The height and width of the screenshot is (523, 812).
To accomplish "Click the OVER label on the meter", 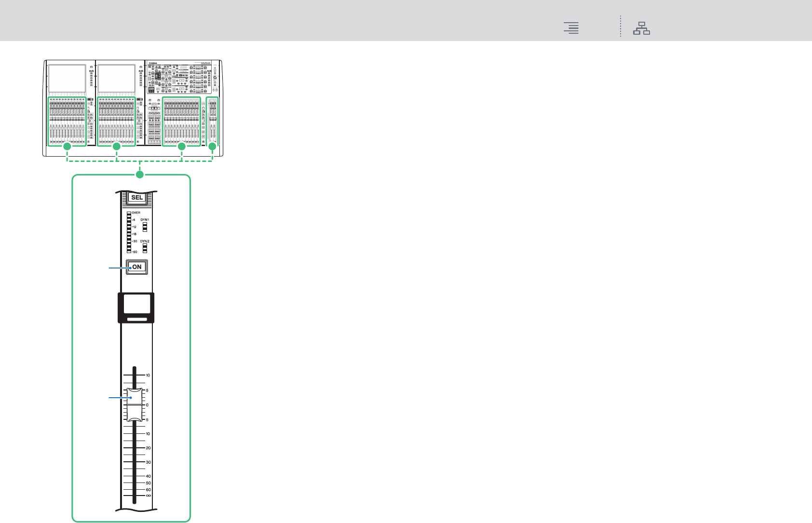I will [136, 213].
